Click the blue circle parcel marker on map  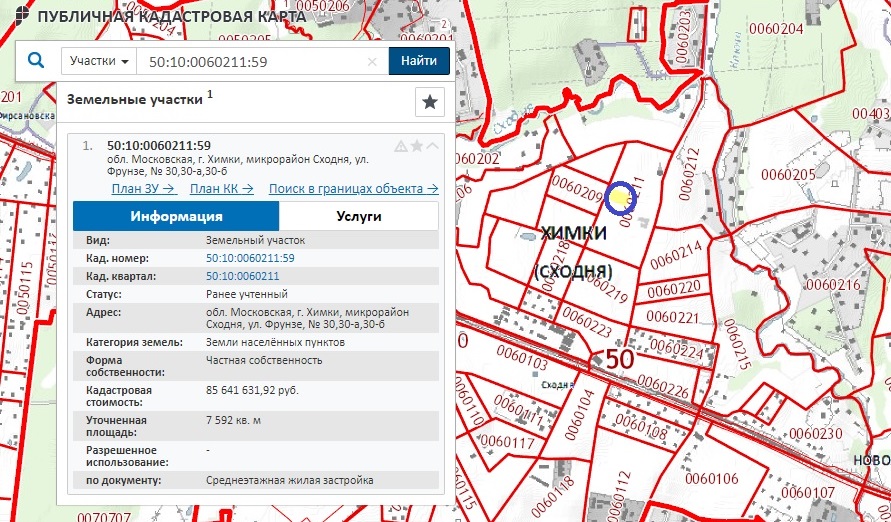pyautogui.click(x=621, y=198)
